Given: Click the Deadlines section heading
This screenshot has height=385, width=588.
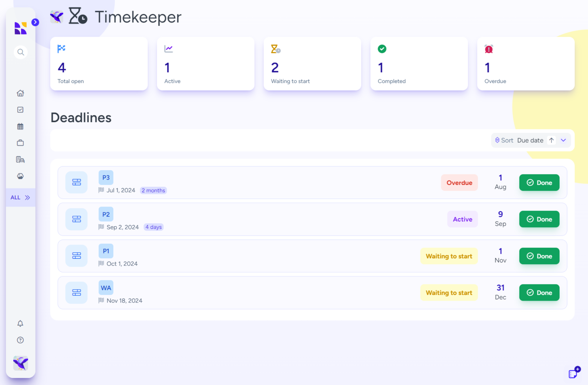Looking at the screenshot, I should pos(81,118).
